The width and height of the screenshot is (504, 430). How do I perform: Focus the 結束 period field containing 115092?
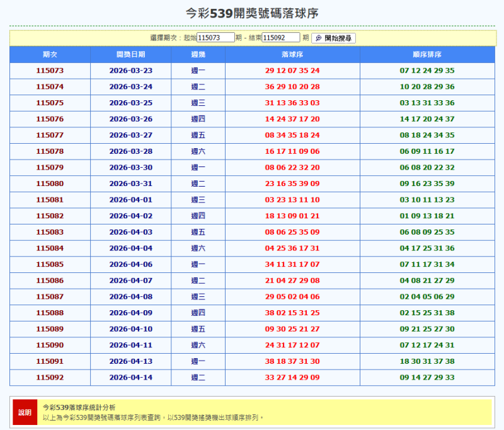click(x=281, y=38)
